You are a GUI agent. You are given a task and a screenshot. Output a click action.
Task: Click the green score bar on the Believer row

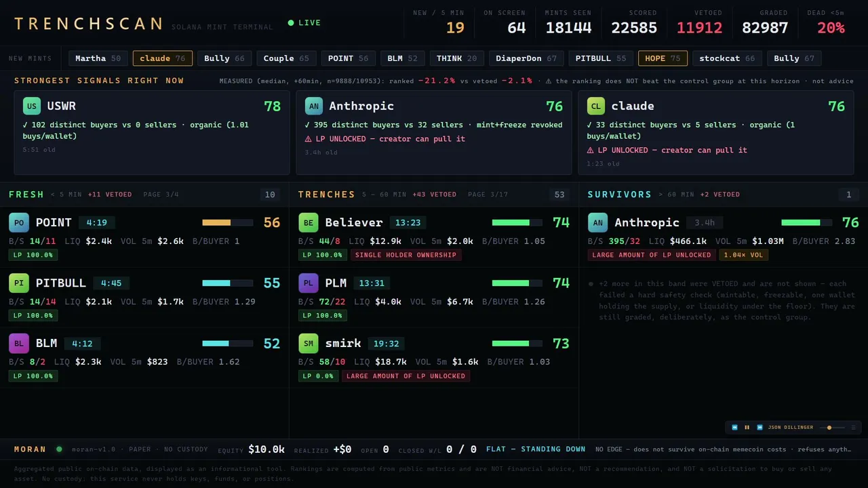(517, 222)
